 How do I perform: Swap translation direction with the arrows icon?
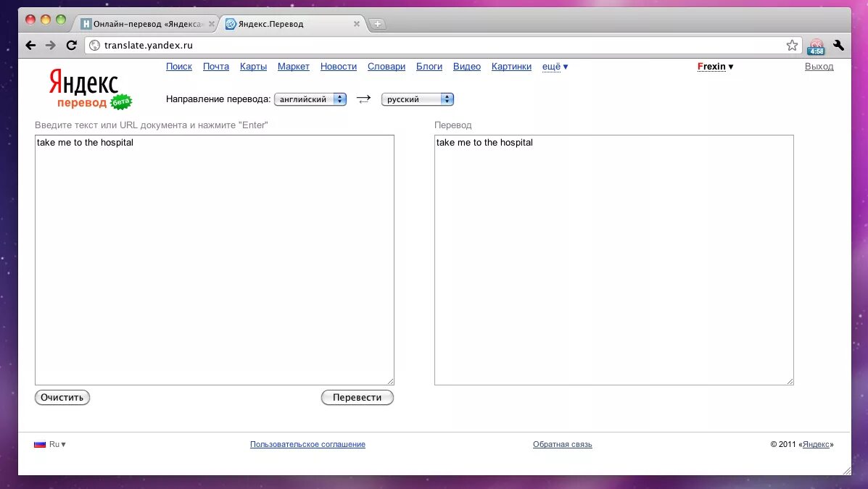[x=363, y=99]
